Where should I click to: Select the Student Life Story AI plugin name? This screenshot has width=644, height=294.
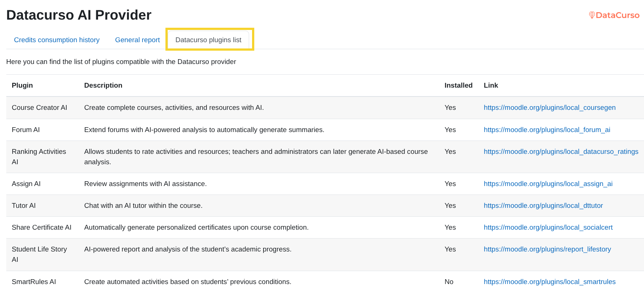pyautogui.click(x=39, y=254)
